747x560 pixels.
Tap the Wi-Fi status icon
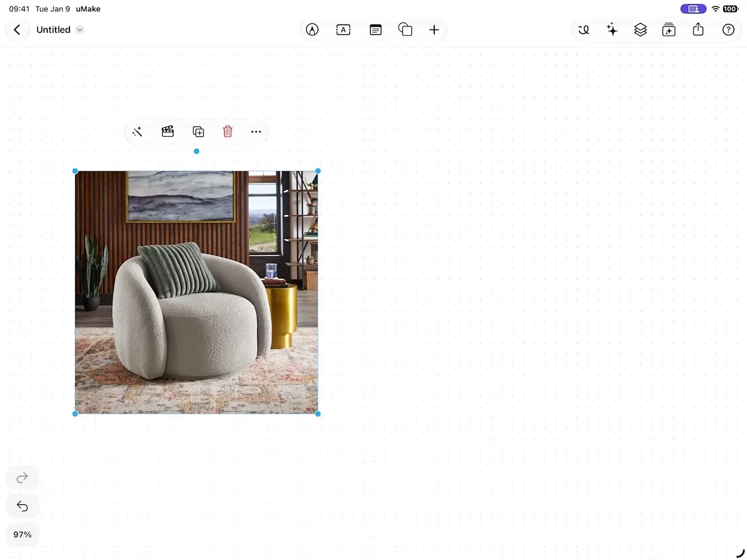(716, 9)
